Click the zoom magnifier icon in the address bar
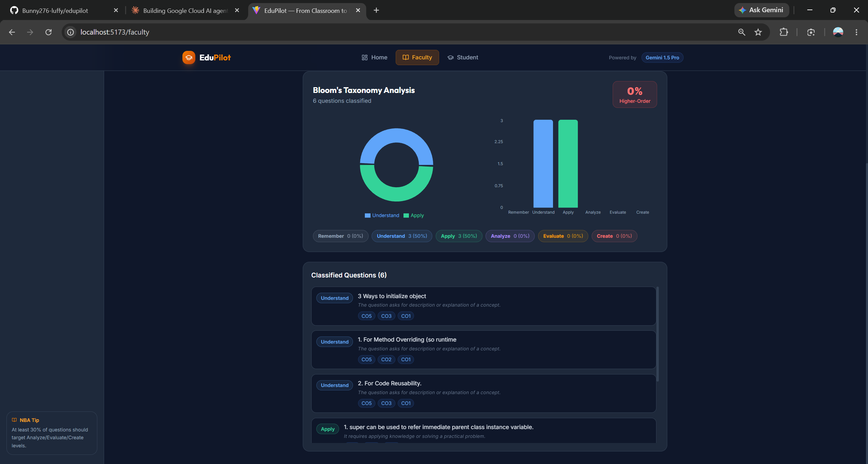 [x=742, y=32]
